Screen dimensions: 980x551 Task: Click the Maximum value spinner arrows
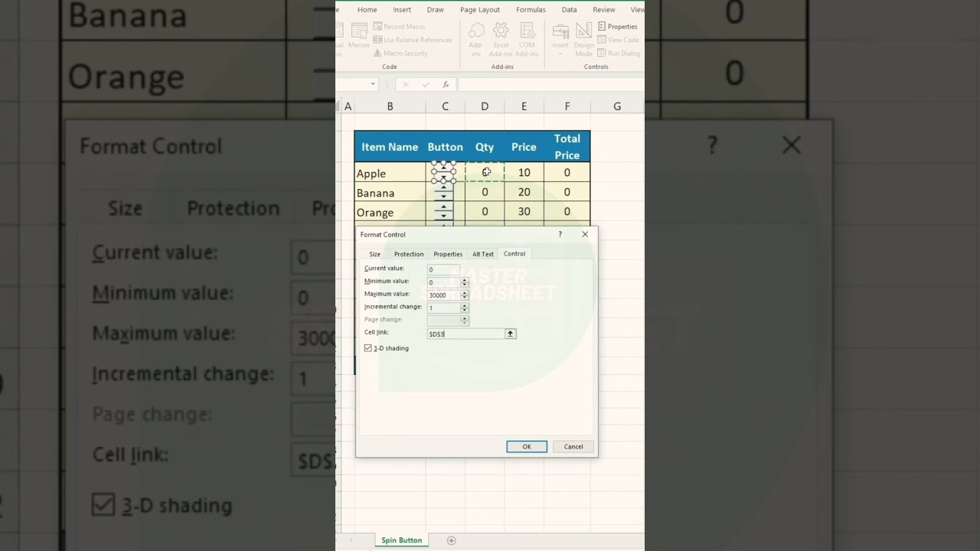pyautogui.click(x=464, y=295)
